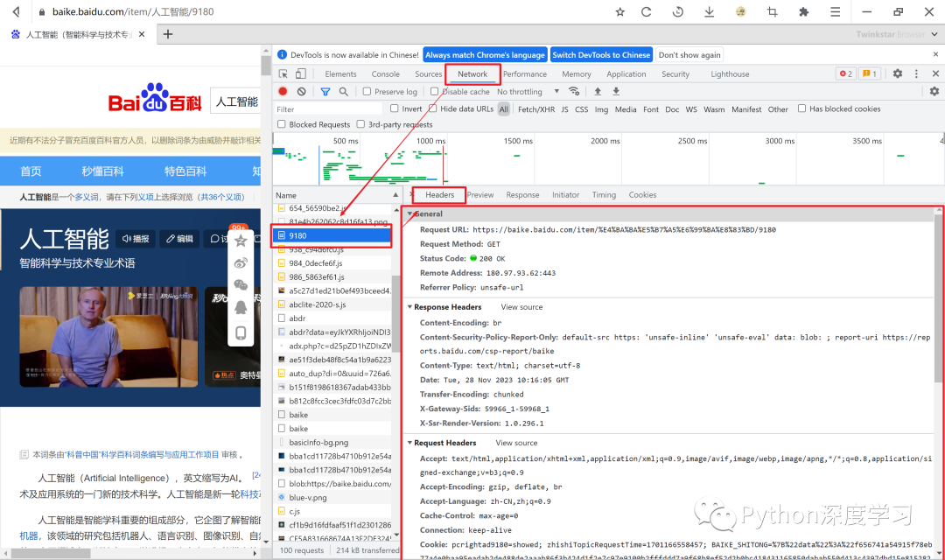
Task: Activate the inspect element picker
Action: tap(283, 73)
